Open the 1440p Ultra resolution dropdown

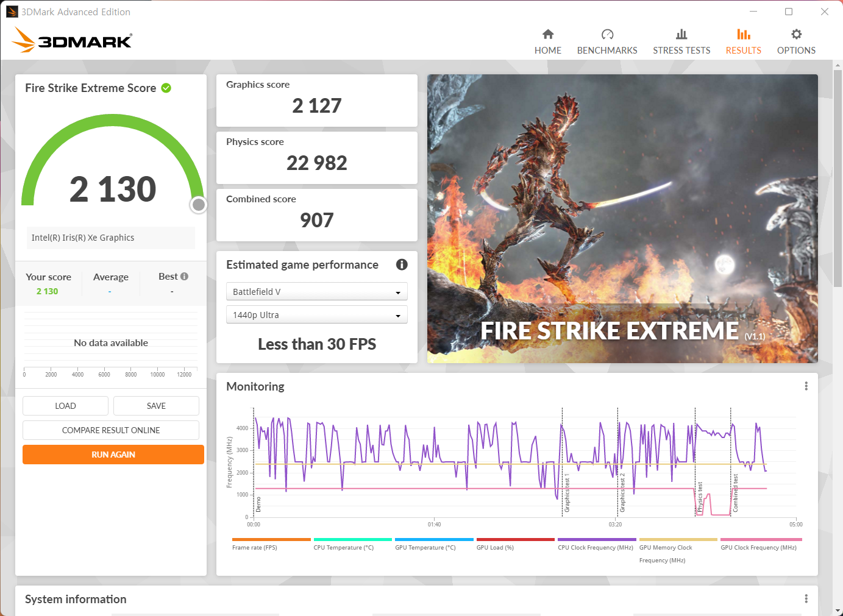317,315
